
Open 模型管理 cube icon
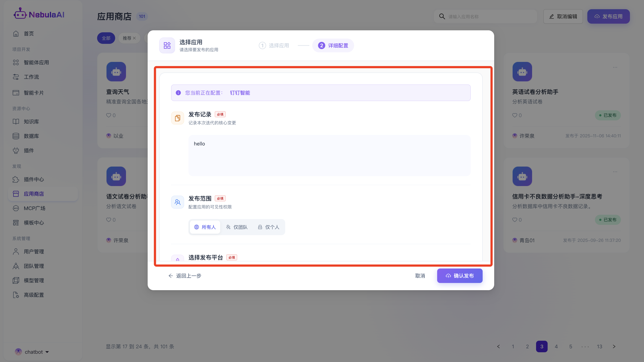point(16,280)
